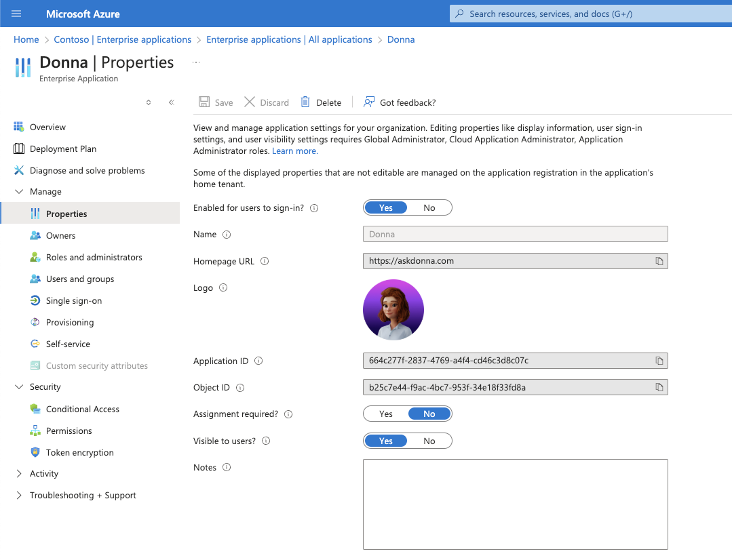Open Single sign-on in the sidebar
Viewport: 732px width, 560px height.
pos(73,301)
